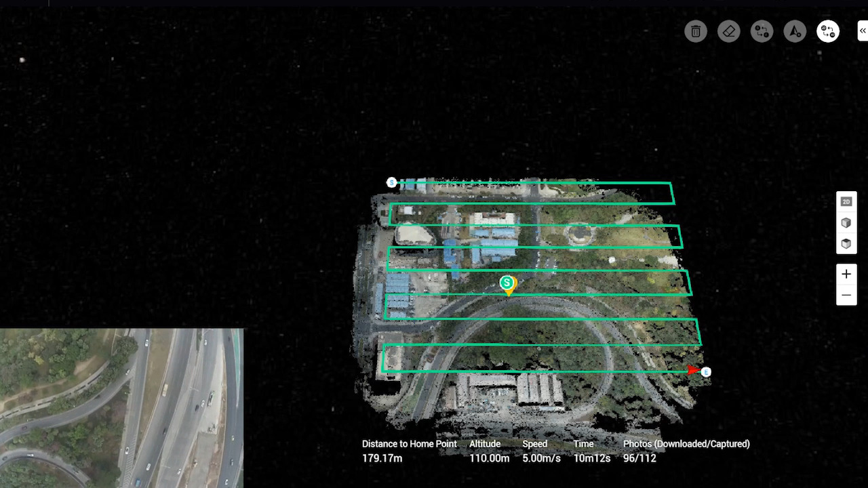Screen dimensions: 868x488
Task: Switch map to 2D view
Action: 846,202
